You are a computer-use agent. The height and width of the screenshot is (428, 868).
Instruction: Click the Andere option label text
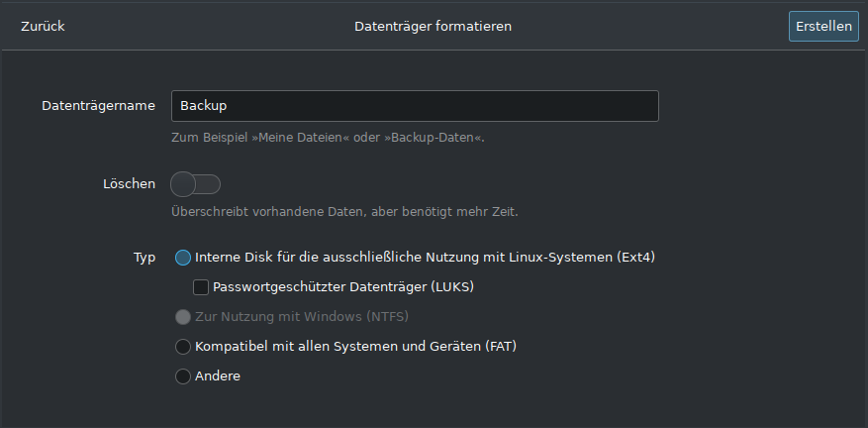(x=218, y=375)
